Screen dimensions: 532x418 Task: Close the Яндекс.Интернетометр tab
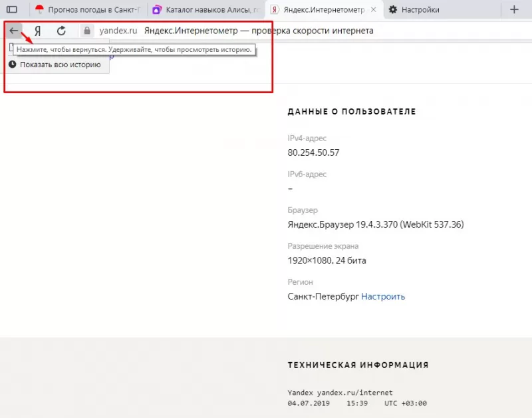(x=374, y=9)
